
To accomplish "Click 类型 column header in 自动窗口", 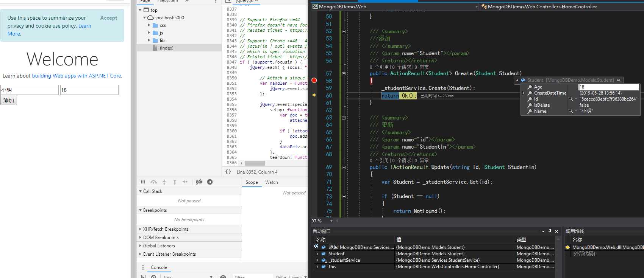I will pyautogui.click(x=522, y=239).
